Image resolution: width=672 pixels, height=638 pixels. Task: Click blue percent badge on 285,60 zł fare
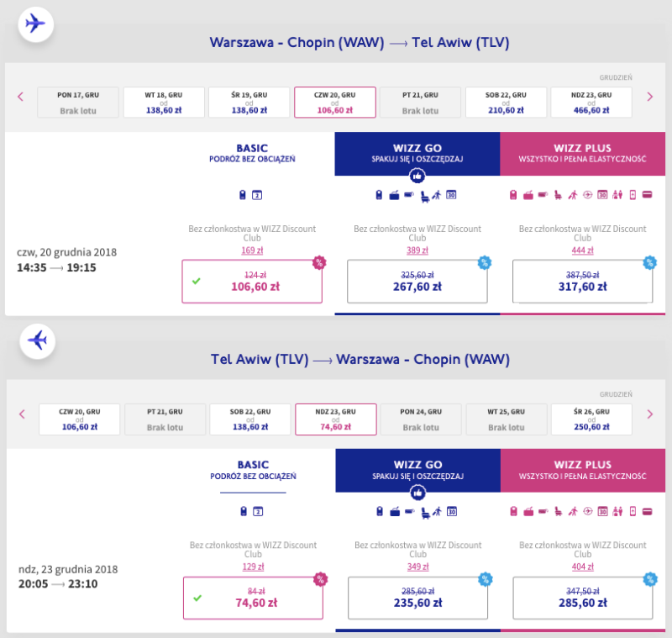(x=650, y=579)
